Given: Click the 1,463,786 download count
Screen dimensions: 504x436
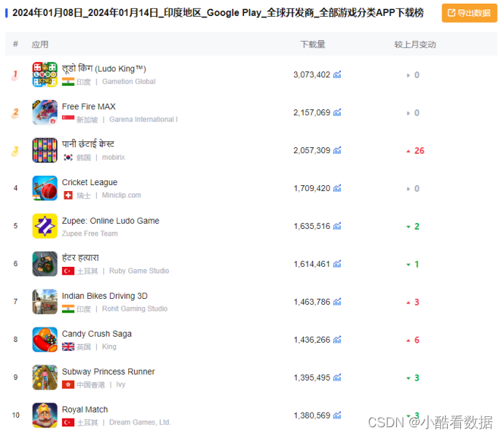Looking at the screenshot, I should (x=312, y=302).
